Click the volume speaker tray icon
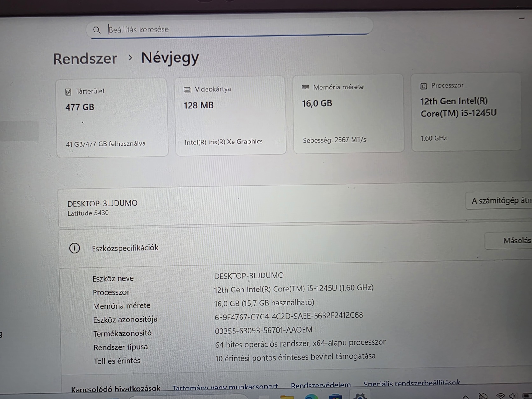The height and width of the screenshot is (399, 532). click(513, 395)
